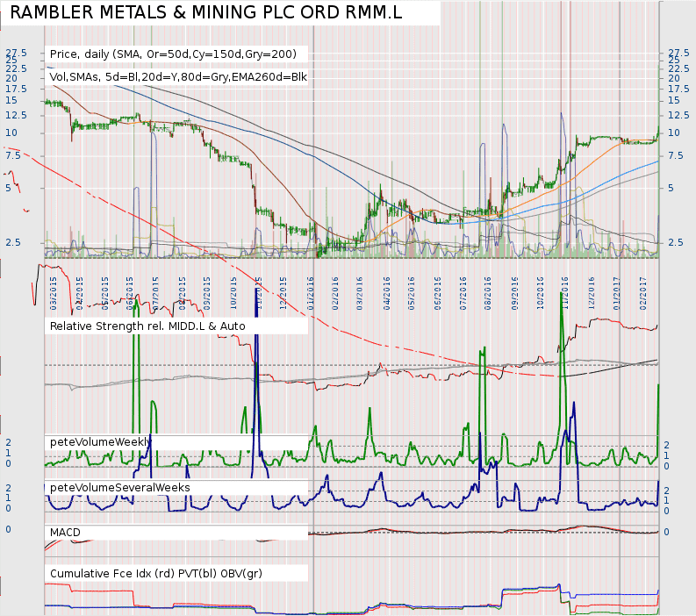Click the 2.5 value on the right price axis
The image size is (696, 616).
tap(676, 242)
